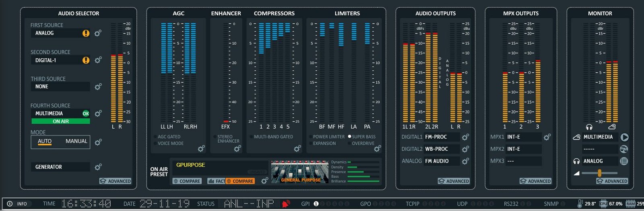This screenshot has width=644, height=211.
Task: Open the list icon beside Monitor Analog
Action: coord(624,161)
